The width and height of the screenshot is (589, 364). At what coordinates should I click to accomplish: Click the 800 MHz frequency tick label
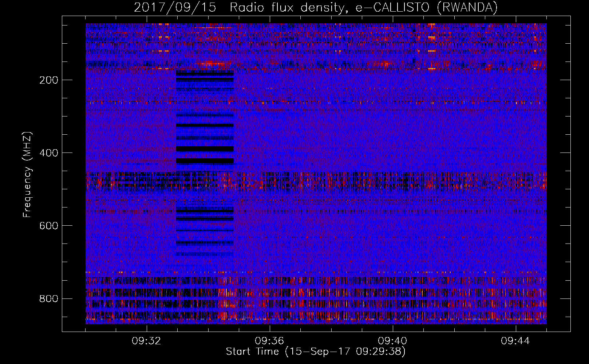[x=49, y=298]
